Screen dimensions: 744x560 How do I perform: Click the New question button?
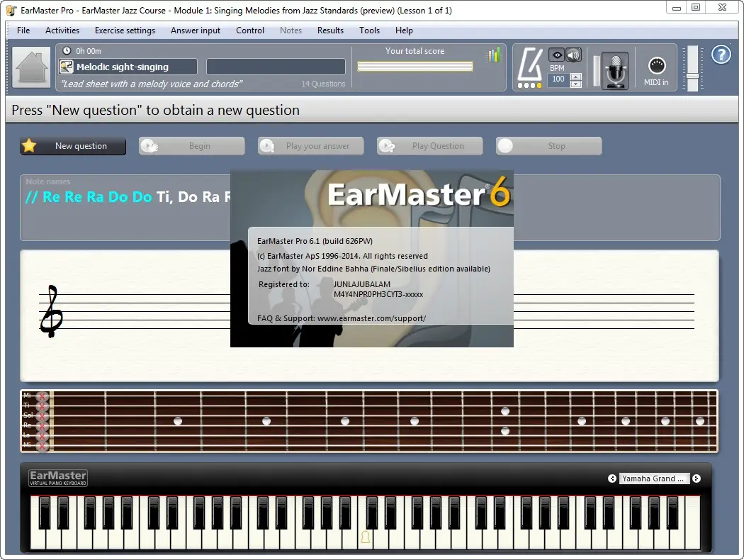pyautogui.click(x=73, y=146)
